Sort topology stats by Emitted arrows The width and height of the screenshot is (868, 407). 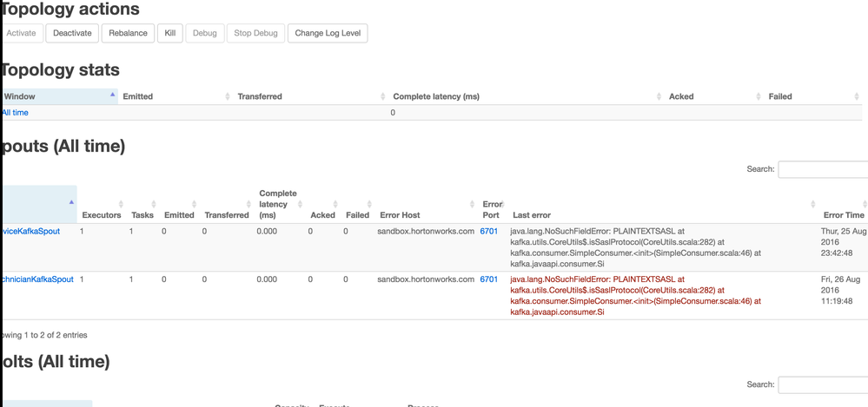228,96
